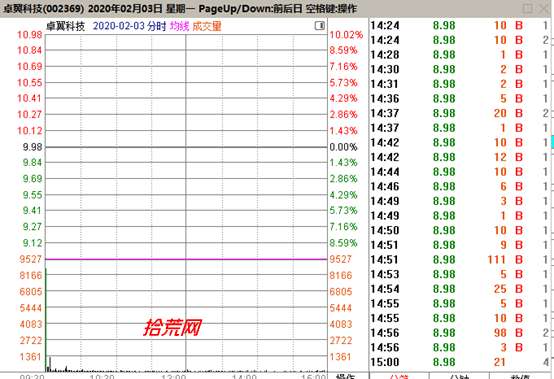The width and height of the screenshot is (554, 379).
Task: Select the 14:42 trade with volume 12
Action: tap(460, 157)
